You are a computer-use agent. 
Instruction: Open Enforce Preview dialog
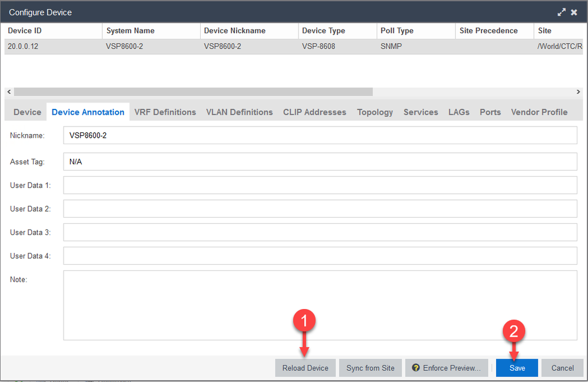point(447,368)
